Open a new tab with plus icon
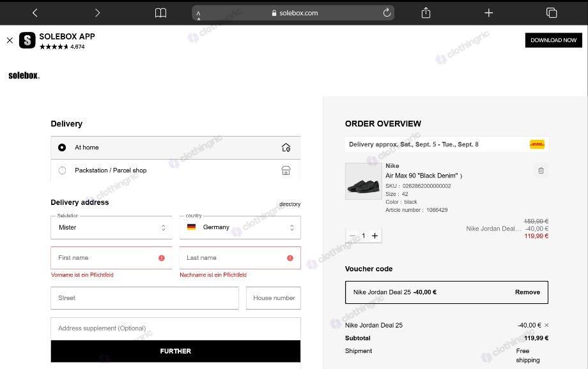The width and height of the screenshot is (588, 369). coord(489,13)
